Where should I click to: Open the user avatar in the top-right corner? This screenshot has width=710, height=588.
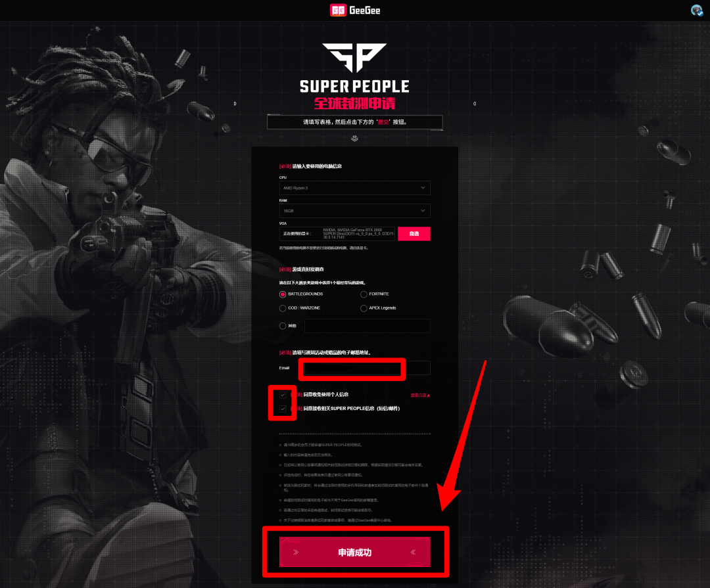tap(696, 10)
